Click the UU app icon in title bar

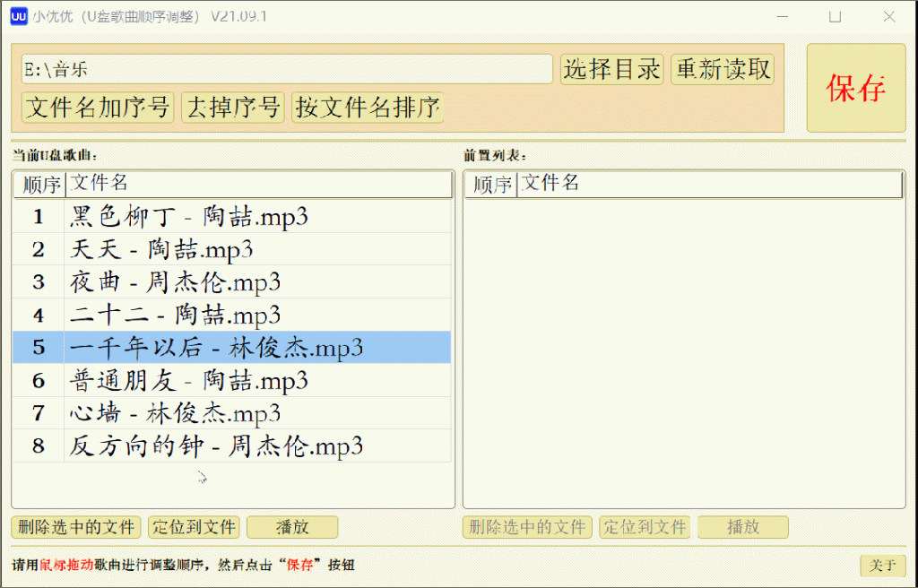tap(19, 16)
